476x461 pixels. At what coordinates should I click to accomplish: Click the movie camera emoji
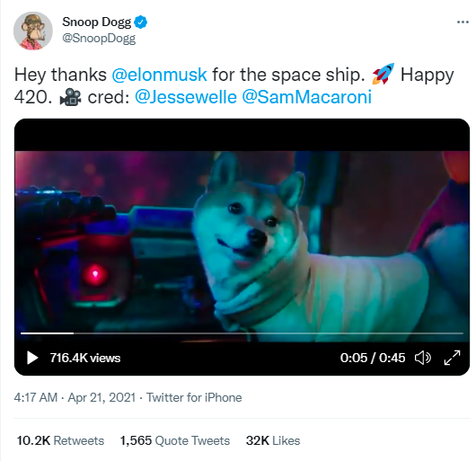pyautogui.click(x=70, y=97)
